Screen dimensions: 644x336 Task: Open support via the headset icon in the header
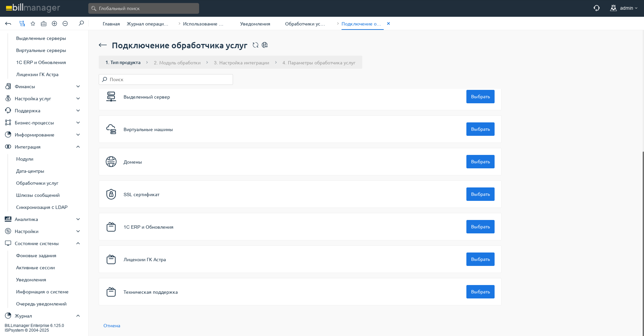pyautogui.click(x=596, y=8)
